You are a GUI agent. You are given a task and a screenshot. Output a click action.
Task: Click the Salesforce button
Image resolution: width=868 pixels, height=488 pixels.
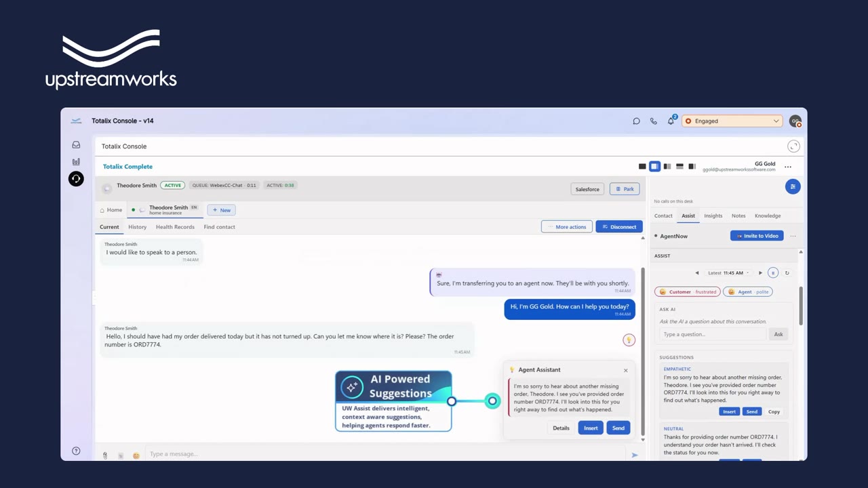click(x=587, y=189)
